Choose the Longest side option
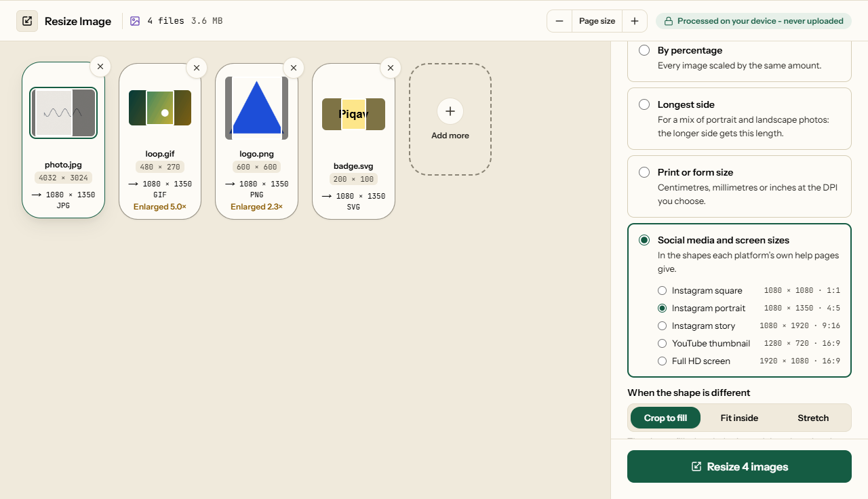Screen dimensions: 868x499 point(739,119)
